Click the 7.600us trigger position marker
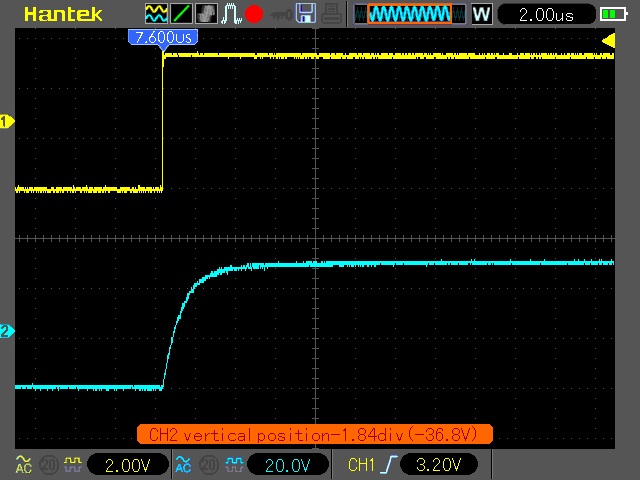 pyautogui.click(x=163, y=39)
